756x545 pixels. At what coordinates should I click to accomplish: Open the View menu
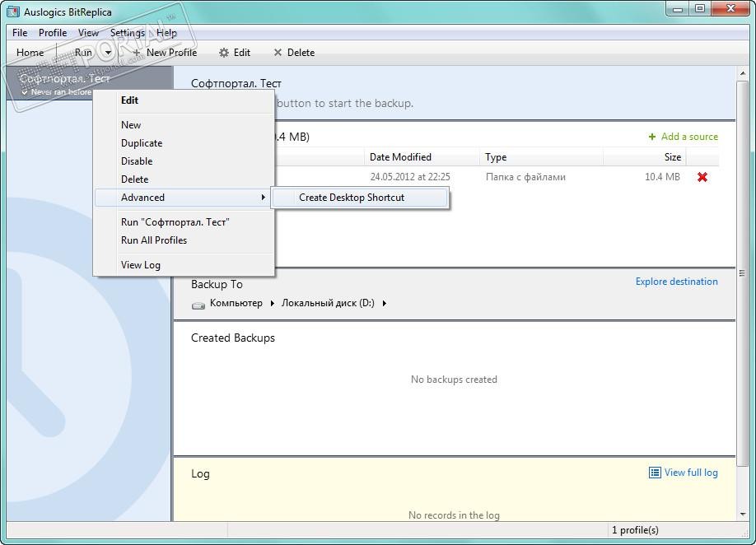(x=88, y=33)
